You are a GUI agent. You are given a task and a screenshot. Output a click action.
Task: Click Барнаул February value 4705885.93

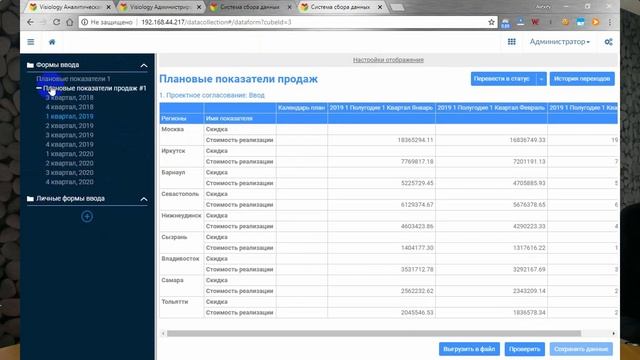(491, 183)
